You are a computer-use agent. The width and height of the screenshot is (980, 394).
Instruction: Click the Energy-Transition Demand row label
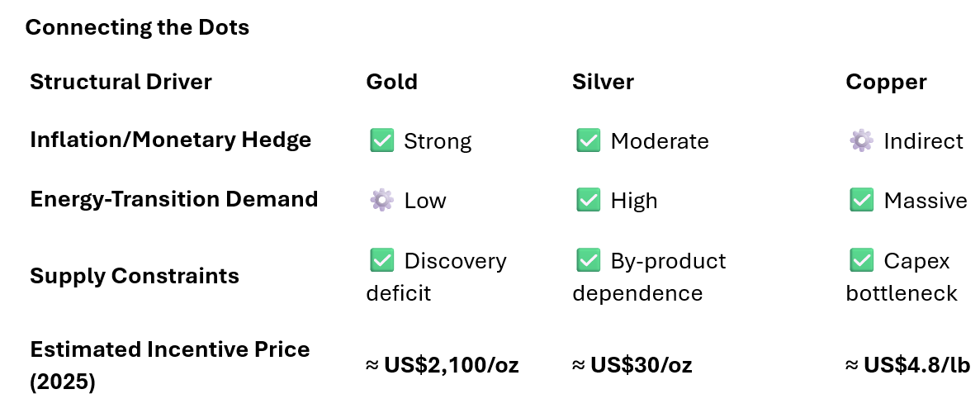tap(173, 199)
